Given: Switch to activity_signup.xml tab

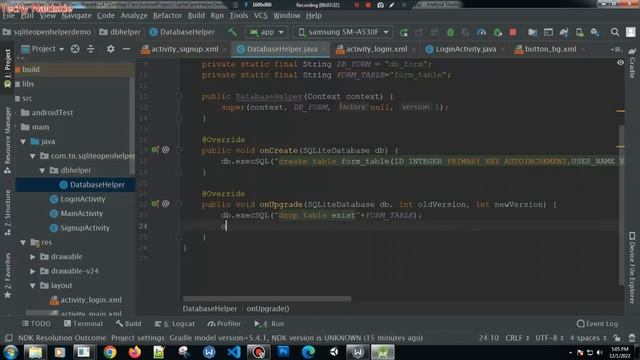Looking at the screenshot, I should 184,49.
